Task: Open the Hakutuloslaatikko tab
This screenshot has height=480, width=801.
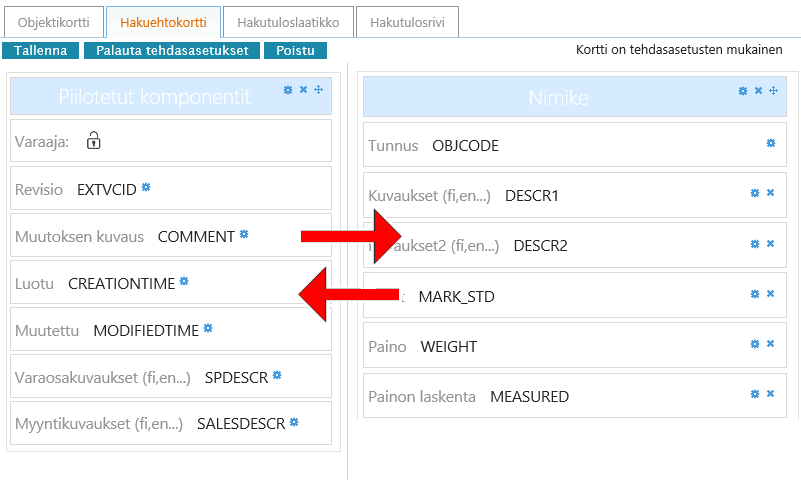Action: pos(287,21)
